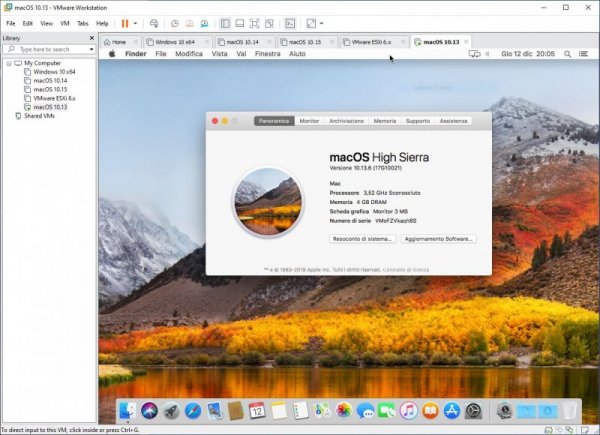This screenshot has height=435, width=600.
Task: Open the Notification Center icon
Action: (x=584, y=54)
